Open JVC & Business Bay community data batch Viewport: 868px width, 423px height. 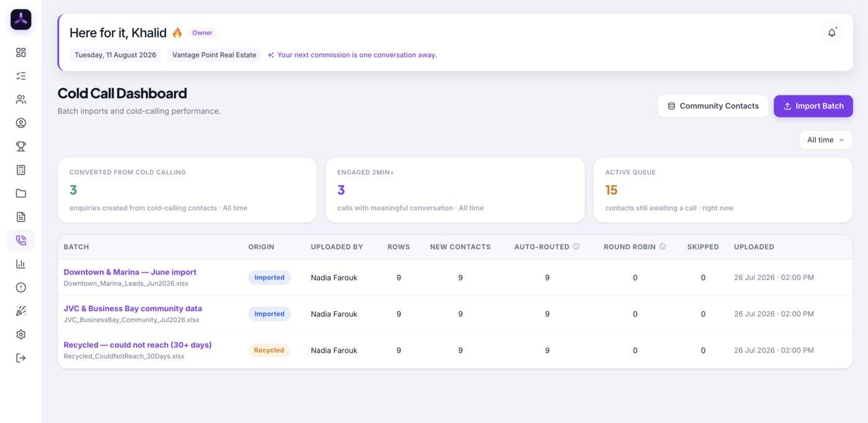click(133, 308)
